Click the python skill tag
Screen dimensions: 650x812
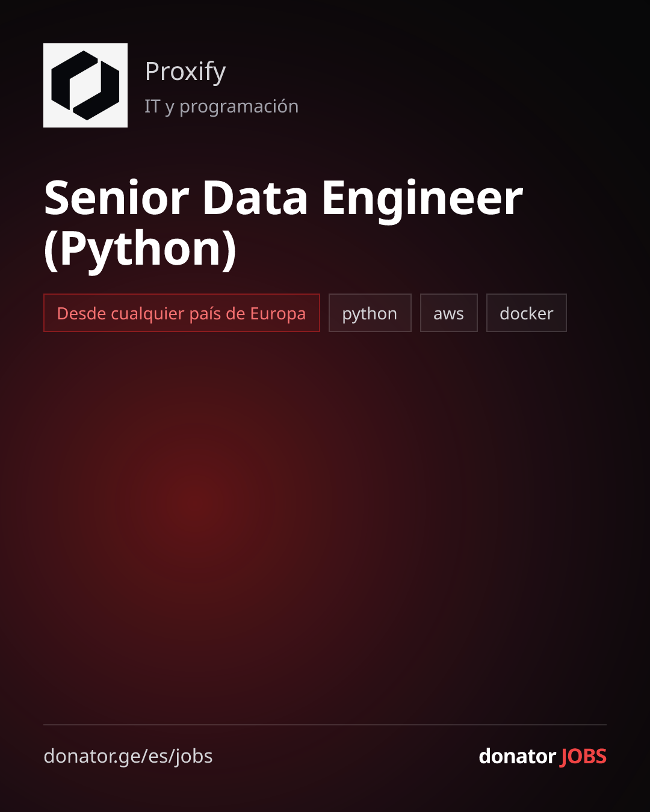click(x=370, y=313)
